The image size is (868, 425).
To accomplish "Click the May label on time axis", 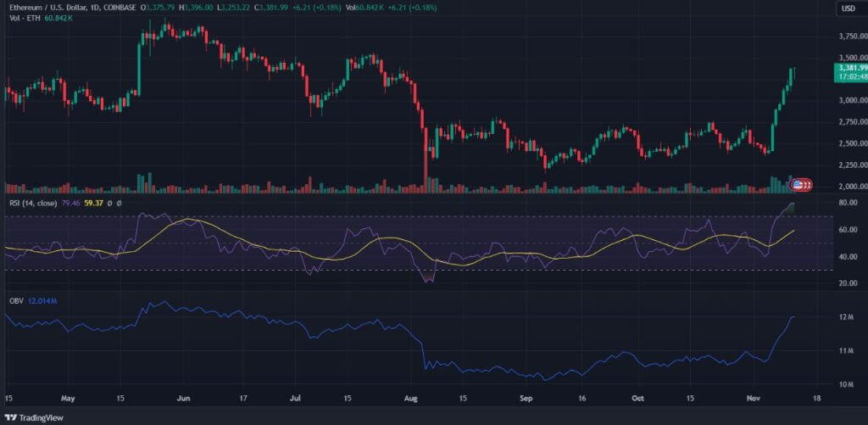I will (x=68, y=399).
